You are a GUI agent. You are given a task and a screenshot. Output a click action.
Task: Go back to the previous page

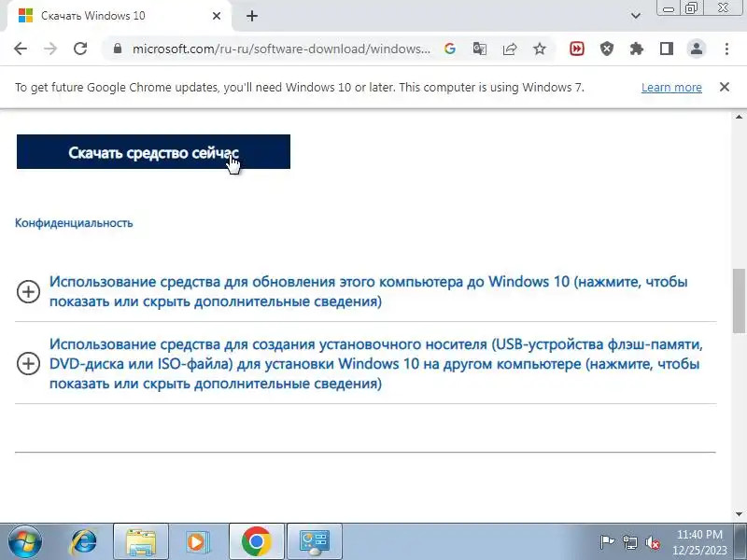click(x=21, y=49)
